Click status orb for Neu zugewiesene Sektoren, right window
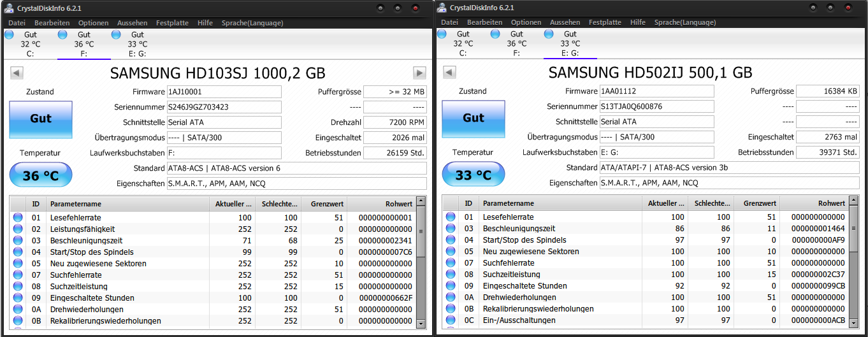This screenshot has width=868, height=337. point(451,251)
